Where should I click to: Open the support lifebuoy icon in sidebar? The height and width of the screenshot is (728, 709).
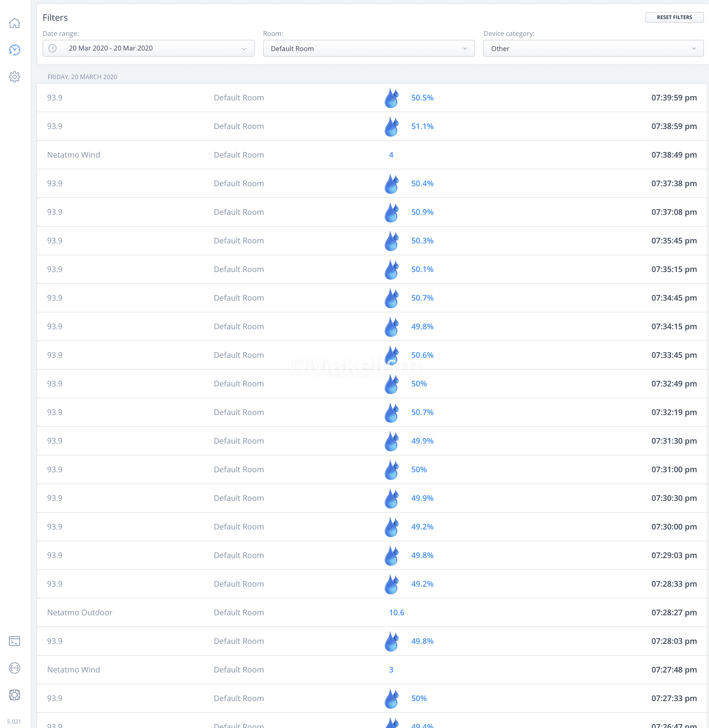click(x=15, y=695)
